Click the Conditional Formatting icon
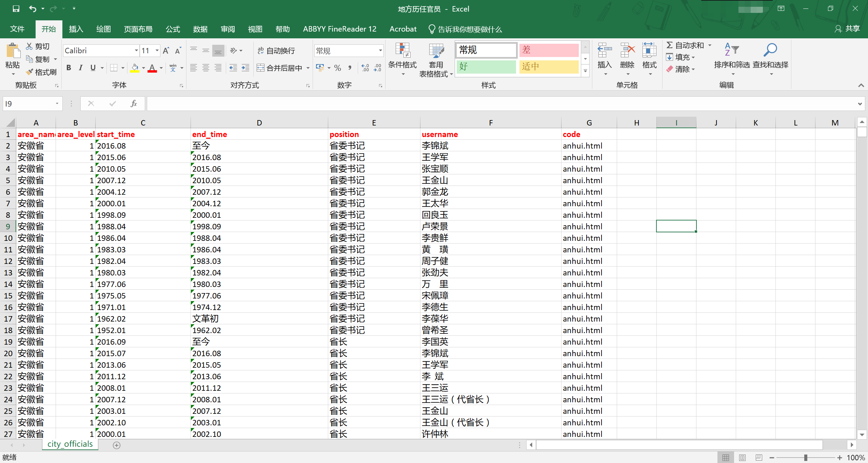 click(x=402, y=51)
